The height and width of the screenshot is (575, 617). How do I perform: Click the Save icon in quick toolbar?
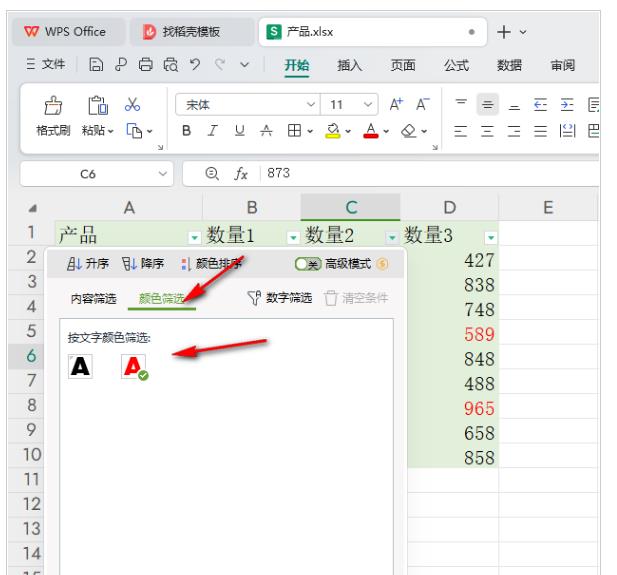click(96, 64)
